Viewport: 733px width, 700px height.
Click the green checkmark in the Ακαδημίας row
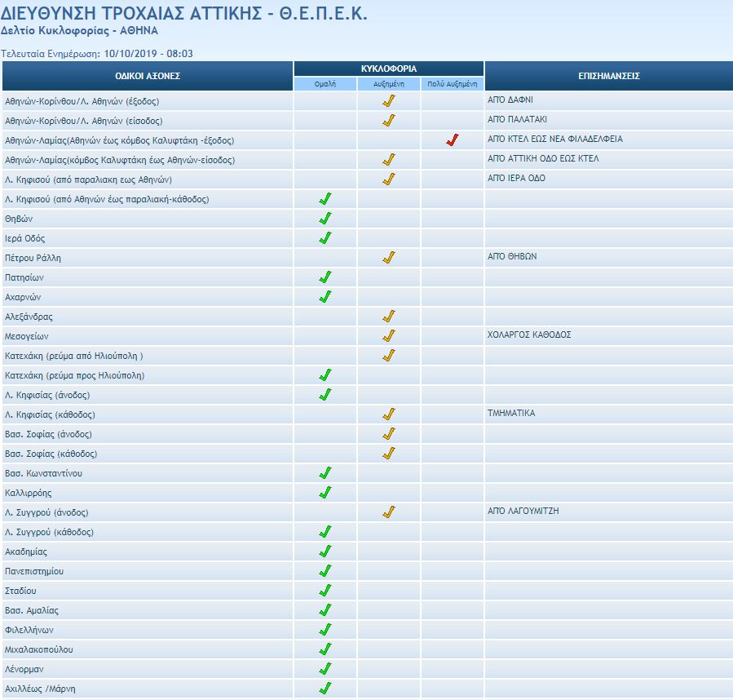325,552
